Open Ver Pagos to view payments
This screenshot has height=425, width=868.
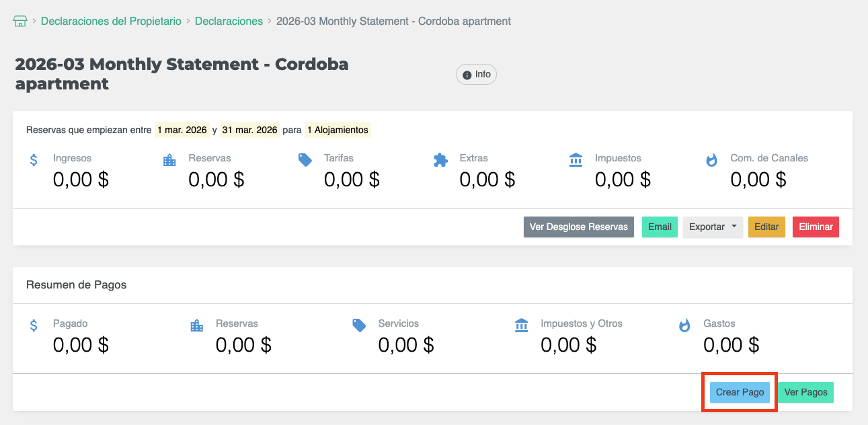click(x=805, y=393)
